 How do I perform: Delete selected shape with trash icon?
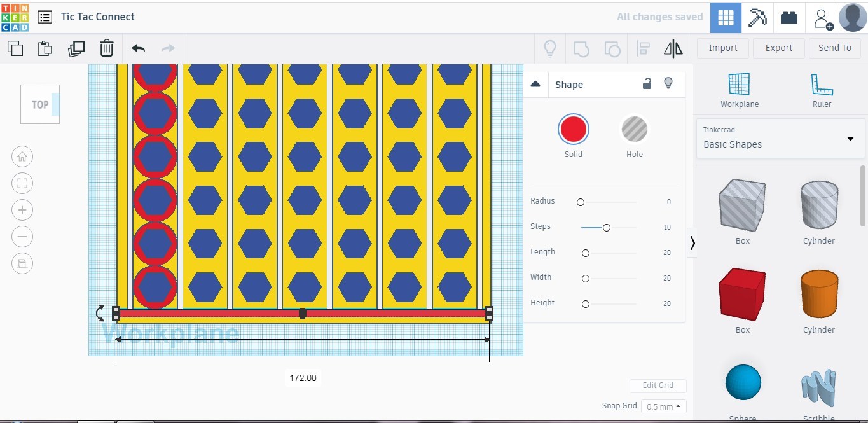(107, 48)
